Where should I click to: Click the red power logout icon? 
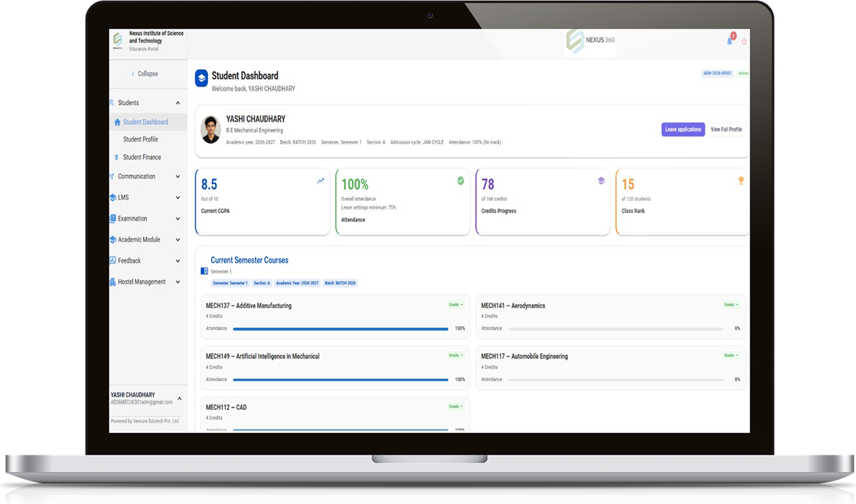tap(744, 42)
